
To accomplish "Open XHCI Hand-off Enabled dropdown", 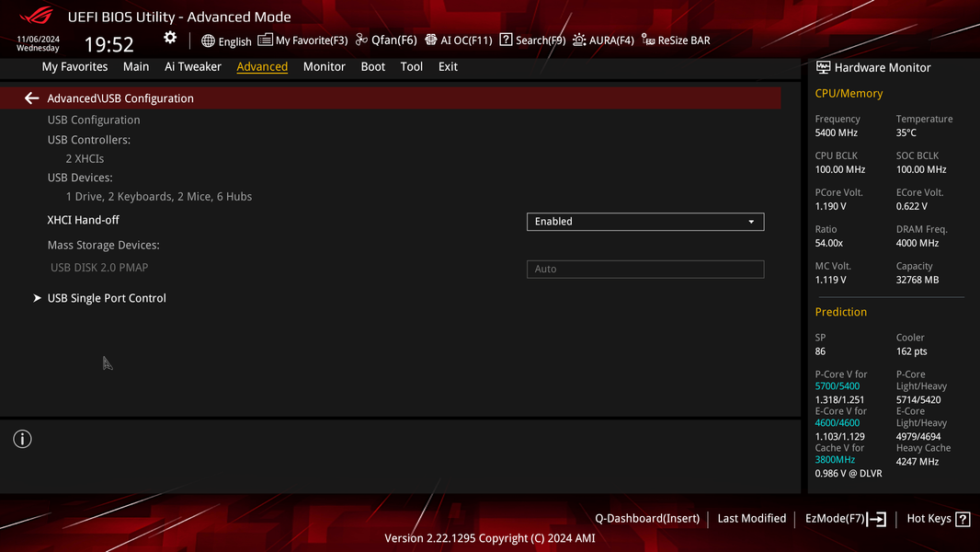I will tap(645, 222).
